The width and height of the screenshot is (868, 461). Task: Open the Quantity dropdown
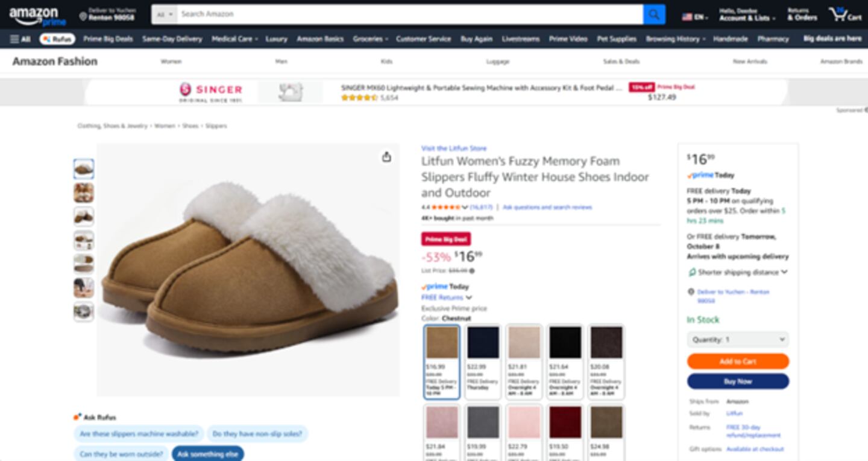738,340
